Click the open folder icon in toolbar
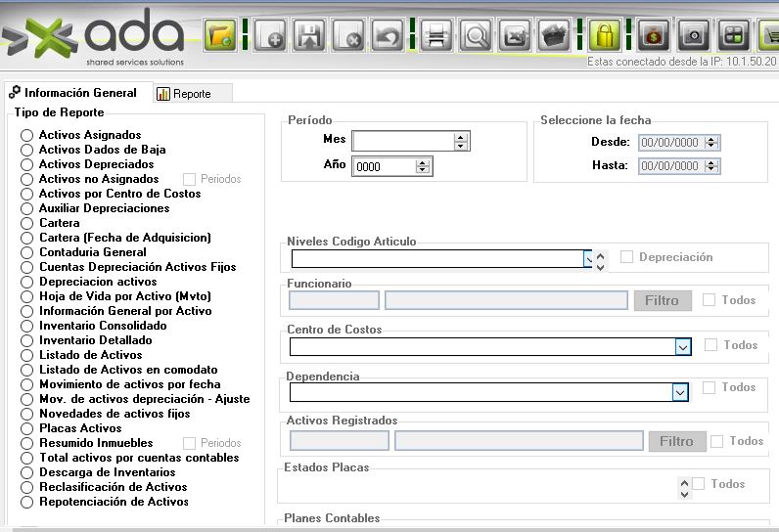The width and height of the screenshot is (779, 532). (220, 37)
